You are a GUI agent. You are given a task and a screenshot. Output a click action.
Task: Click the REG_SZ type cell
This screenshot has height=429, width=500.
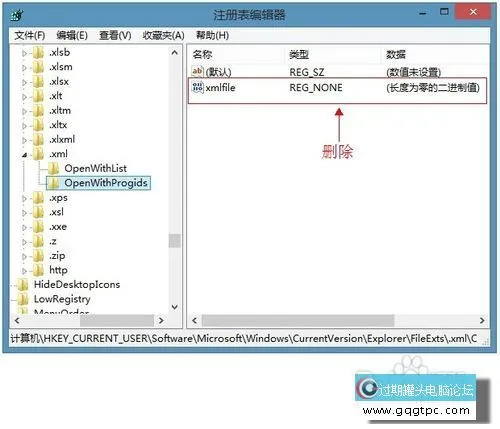coord(307,72)
